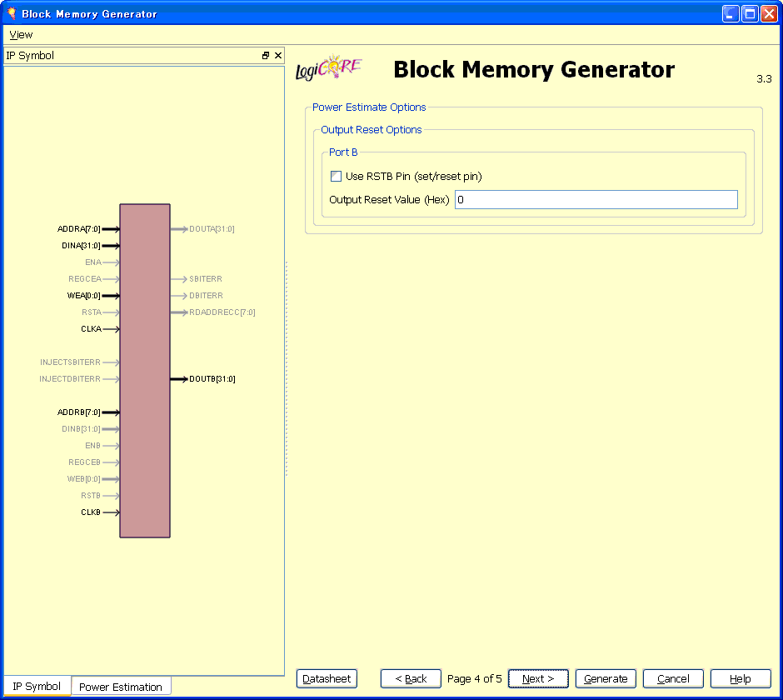
Task: Click the INJECTSBITERR port label
Action: click(71, 362)
